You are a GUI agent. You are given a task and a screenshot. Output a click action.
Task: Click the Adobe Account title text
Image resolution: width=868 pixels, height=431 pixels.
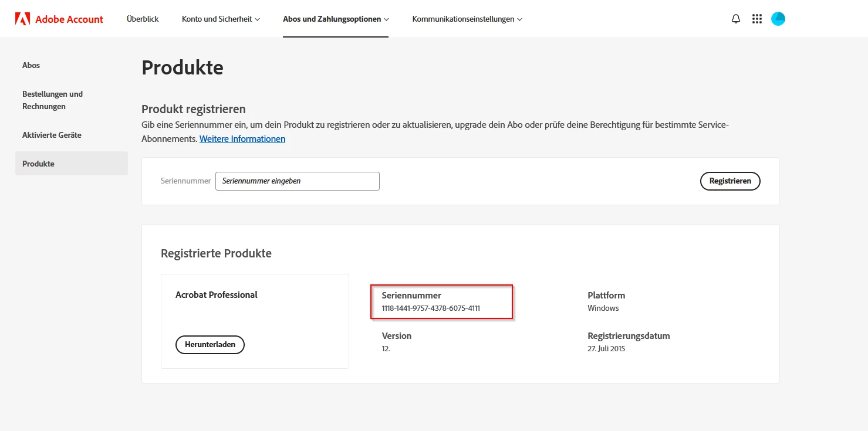69,19
